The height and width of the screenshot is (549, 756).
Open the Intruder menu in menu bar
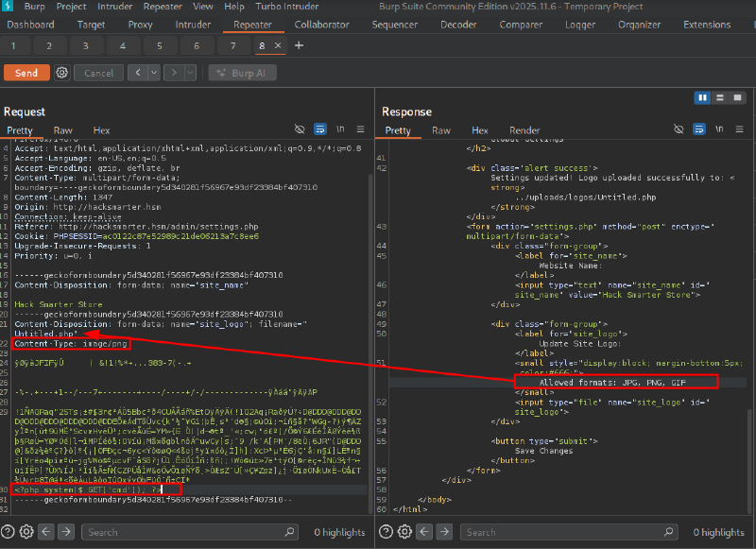[114, 7]
